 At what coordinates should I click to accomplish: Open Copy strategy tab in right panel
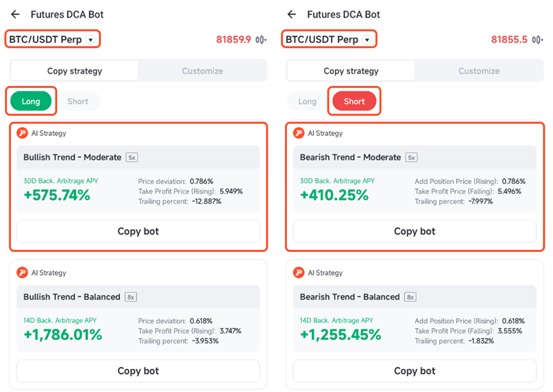tap(351, 71)
